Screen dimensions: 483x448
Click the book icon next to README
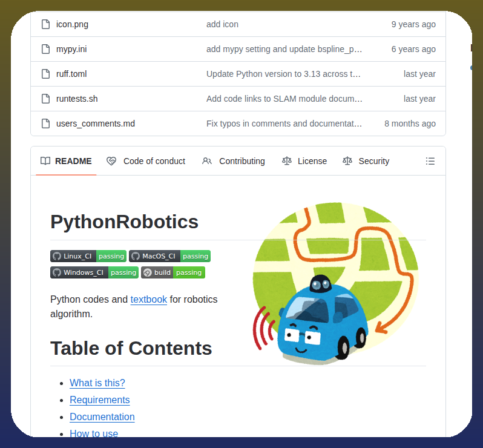[x=45, y=161]
